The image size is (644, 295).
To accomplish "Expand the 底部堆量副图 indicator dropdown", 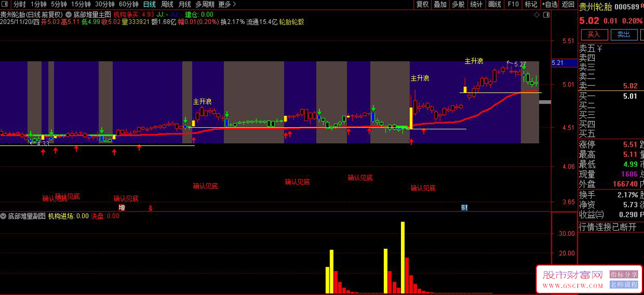I will [4, 216].
